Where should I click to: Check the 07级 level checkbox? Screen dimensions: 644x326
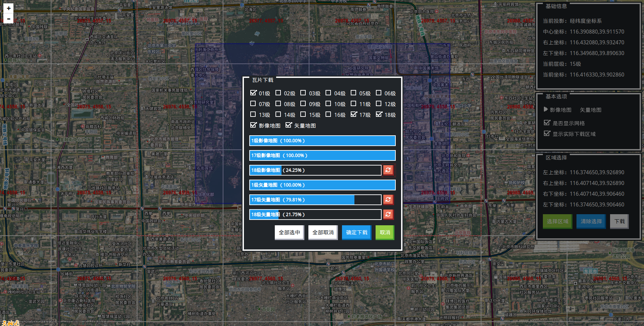(x=253, y=103)
